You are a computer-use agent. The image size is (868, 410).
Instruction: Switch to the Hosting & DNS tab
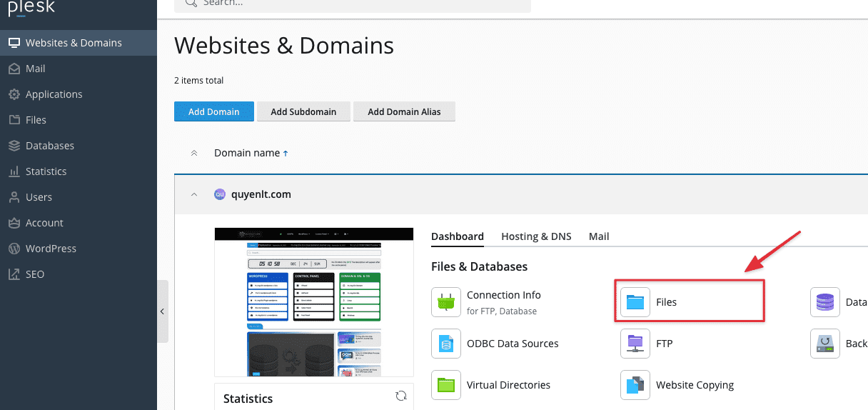pyautogui.click(x=536, y=236)
